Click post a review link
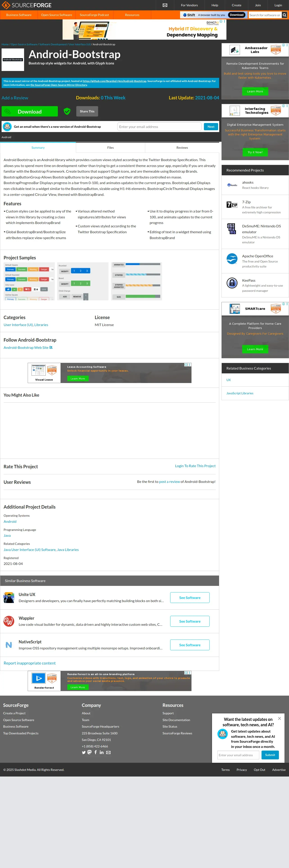 [169, 482]
